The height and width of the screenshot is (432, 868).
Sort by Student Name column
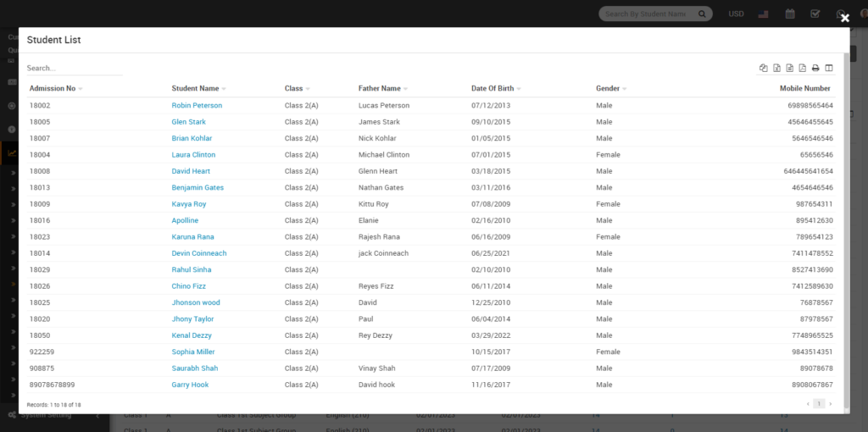(x=198, y=88)
